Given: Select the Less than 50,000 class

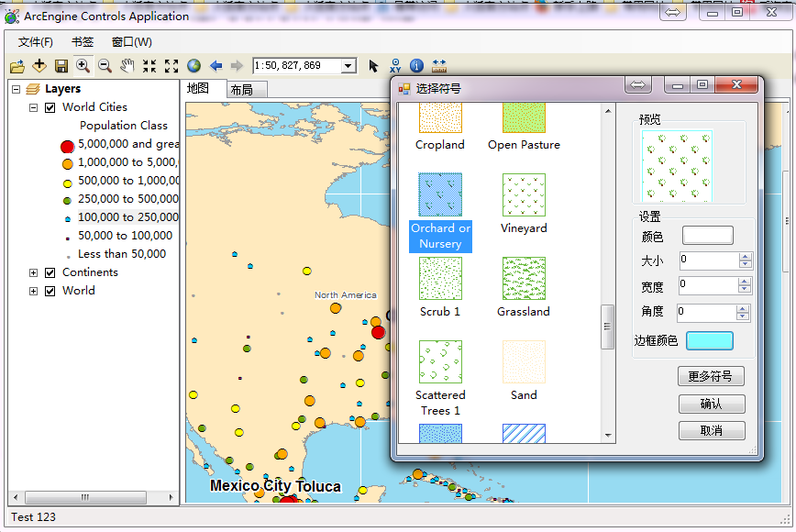Looking at the screenshot, I should click(122, 254).
